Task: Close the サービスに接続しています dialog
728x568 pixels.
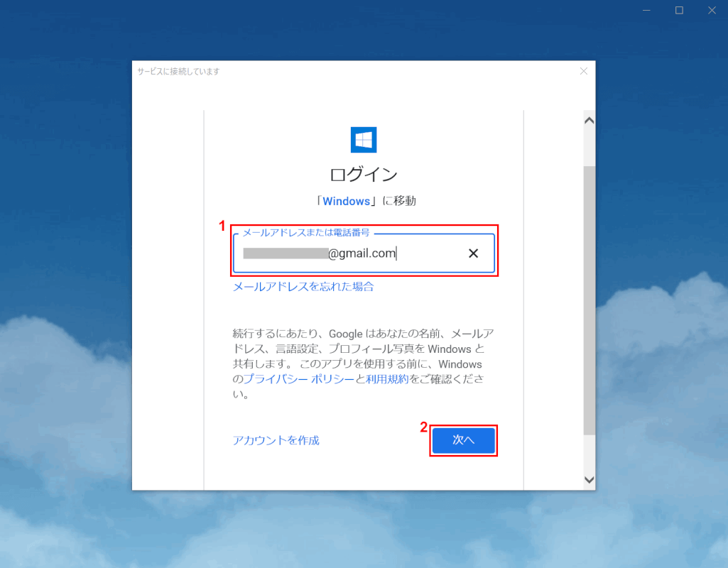Action: pos(584,71)
